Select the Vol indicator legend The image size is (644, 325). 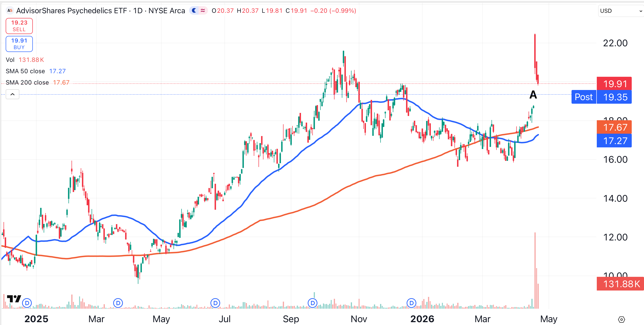click(10, 60)
